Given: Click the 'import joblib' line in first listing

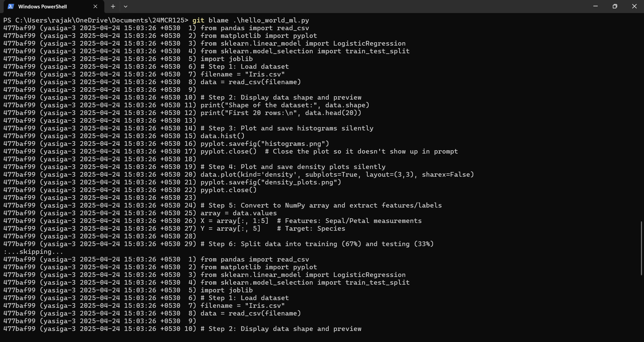Looking at the screenshot, I should point(226,59).
